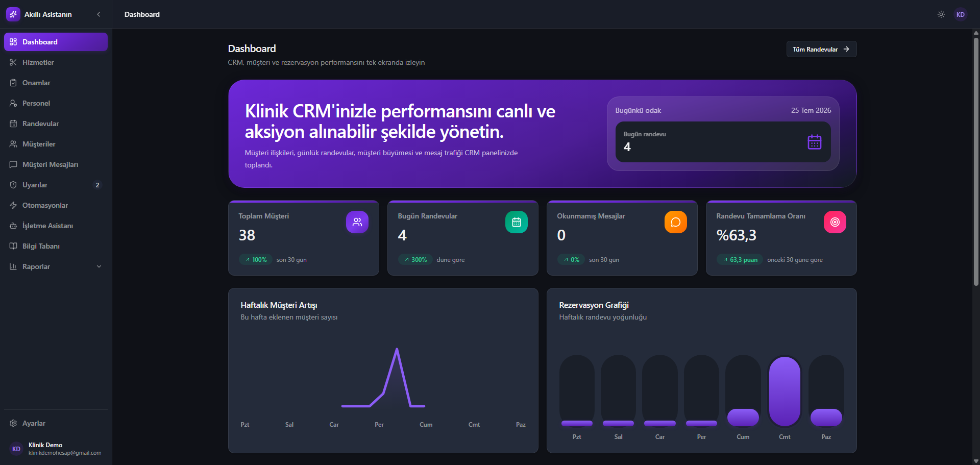The image size is (980, 465).
Task: Open the Müşteriler page
Action: [x=56, y=144]
